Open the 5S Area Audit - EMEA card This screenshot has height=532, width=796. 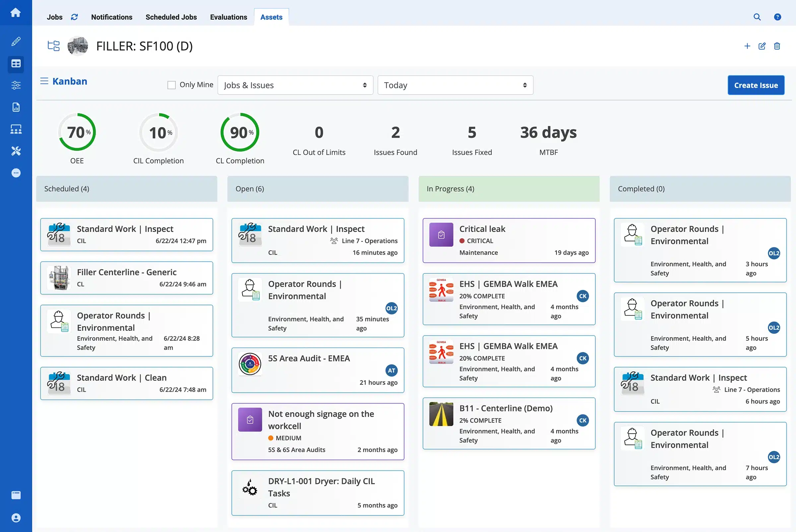(x=318, y=370)
